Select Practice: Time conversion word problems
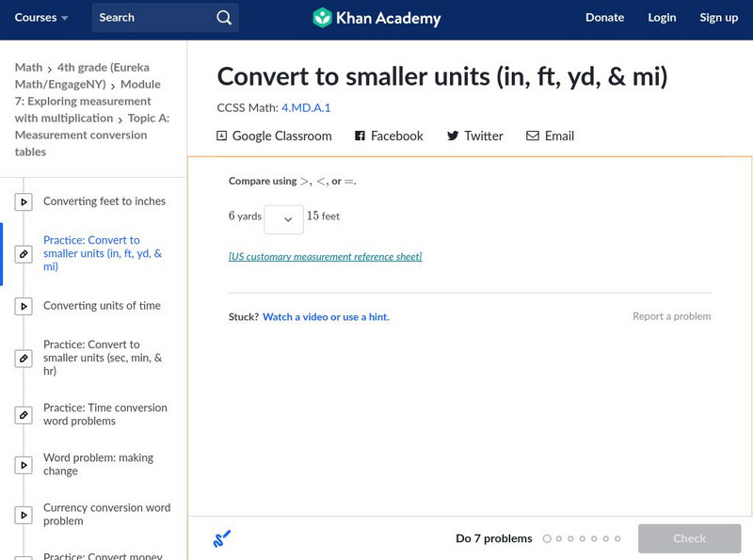753x560 pixels. pyautogui.click(x=104, y=414)
